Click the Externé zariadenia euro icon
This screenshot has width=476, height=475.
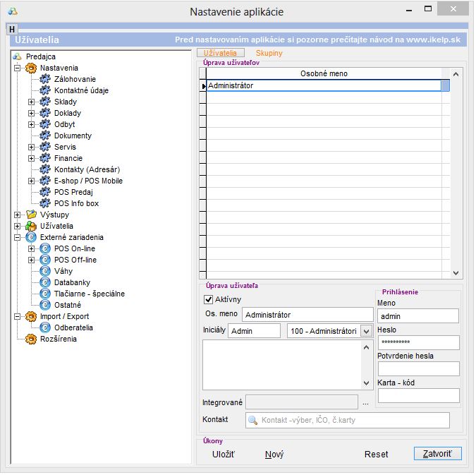point(31,237)
